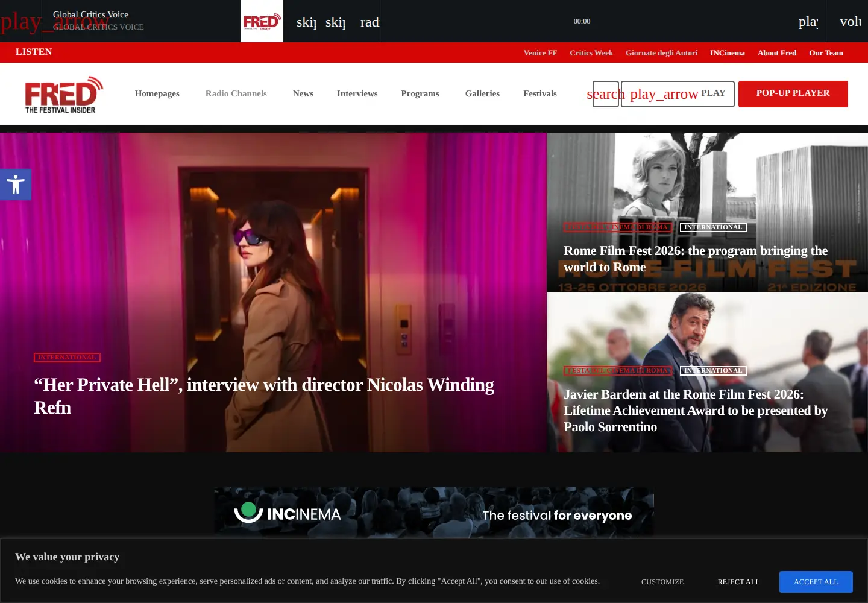
Task: Open the Giornate degli Autori link
Action: pyautogui.click(x=661, y=53)
